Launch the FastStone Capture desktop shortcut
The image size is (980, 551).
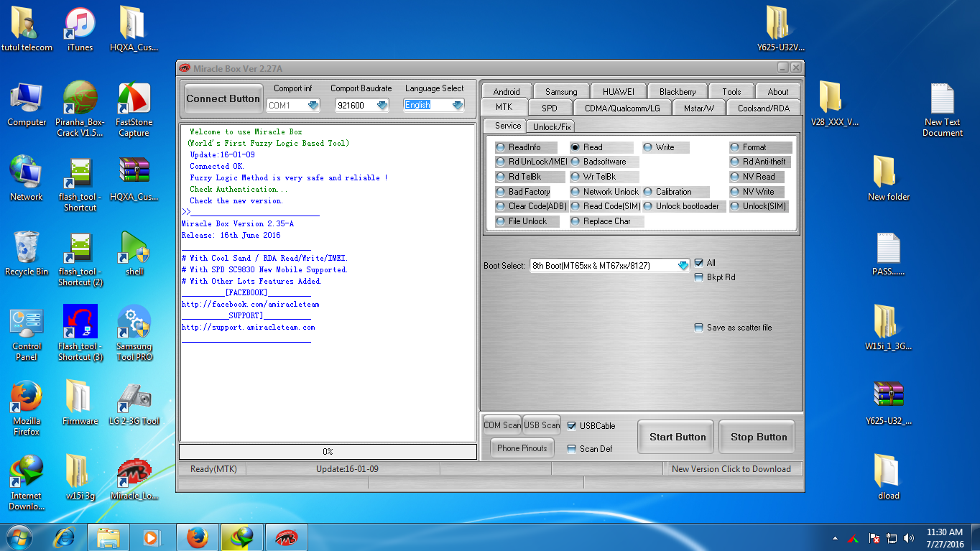(134, 109)
